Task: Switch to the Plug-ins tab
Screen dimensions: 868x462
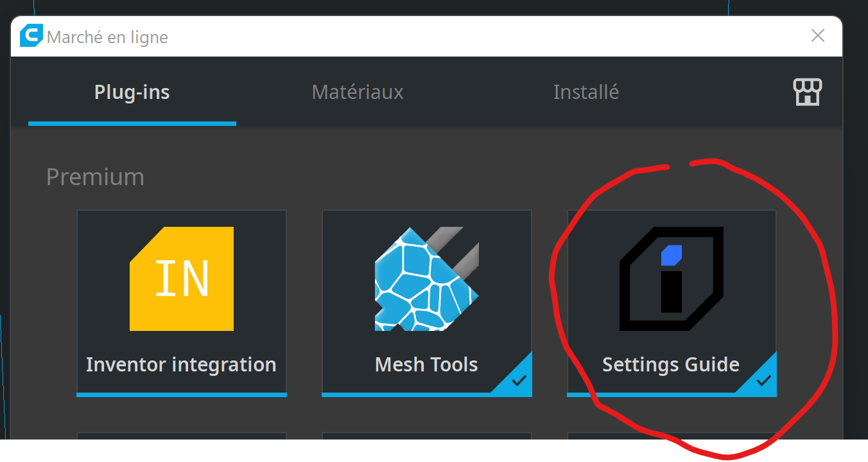Action: 132,92
